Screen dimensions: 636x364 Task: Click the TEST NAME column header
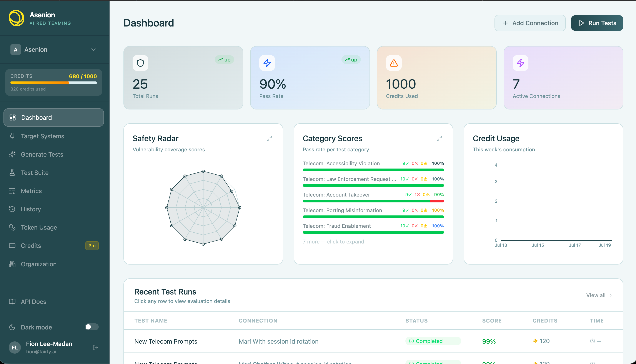coord(151,321)
